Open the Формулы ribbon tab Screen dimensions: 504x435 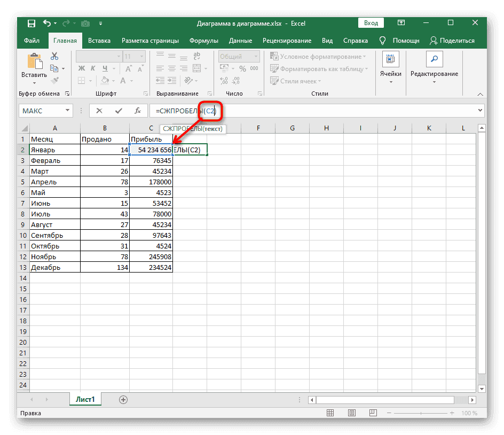(x=203, y=41)
